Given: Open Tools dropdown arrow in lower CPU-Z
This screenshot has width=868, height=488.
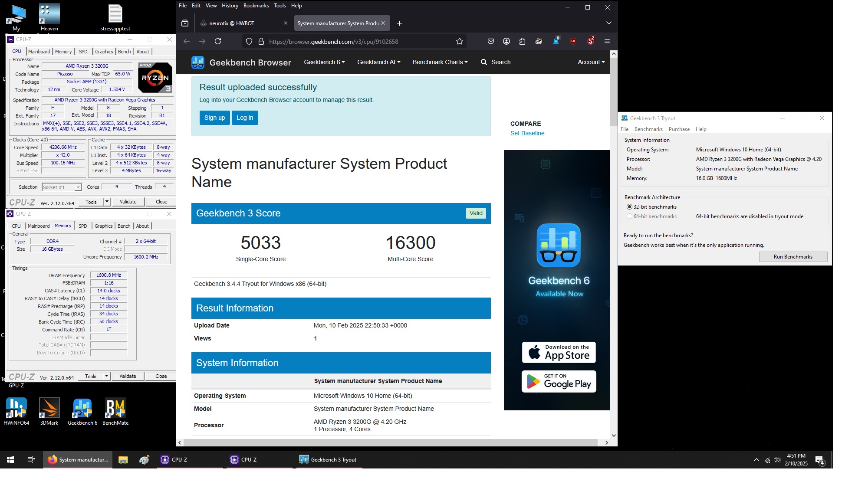Looking at the screenshot, I should (x=106, y=376).
